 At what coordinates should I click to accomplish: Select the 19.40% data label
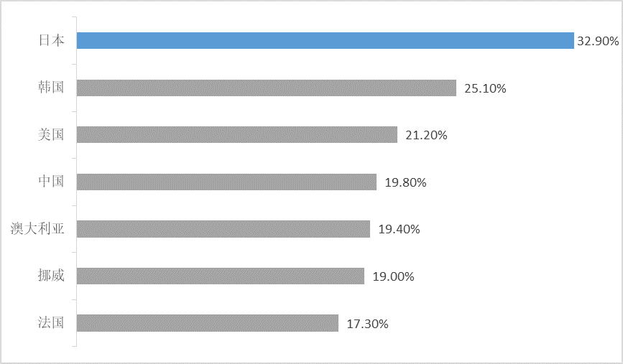pos(399,230)
